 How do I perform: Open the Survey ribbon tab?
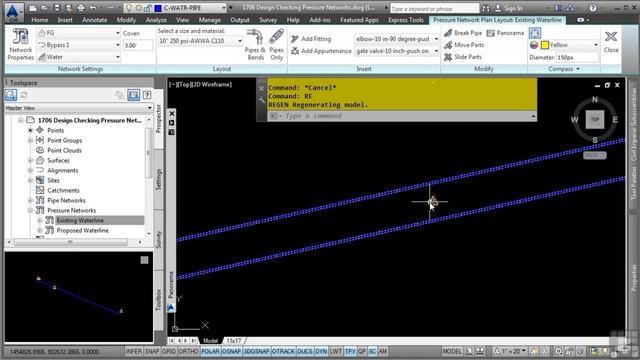268,20
